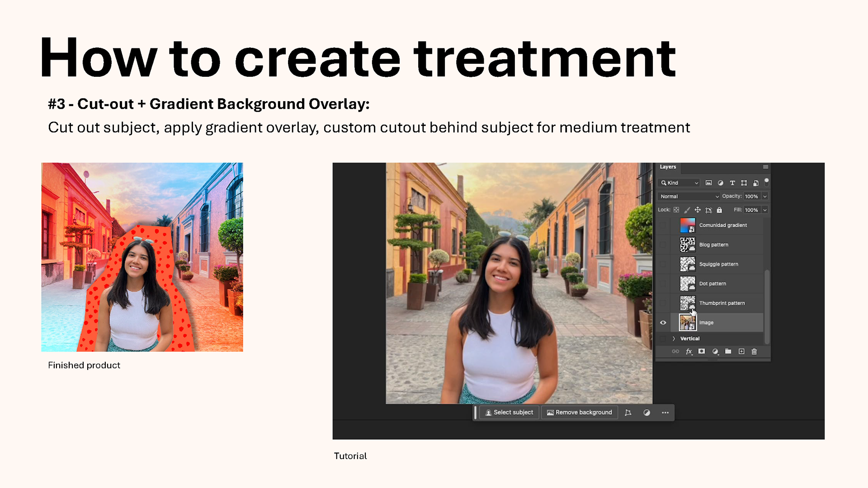Open the Normal blend mode dropdown
This screenshot has width=868, height=488.
[x=689, y=197]
